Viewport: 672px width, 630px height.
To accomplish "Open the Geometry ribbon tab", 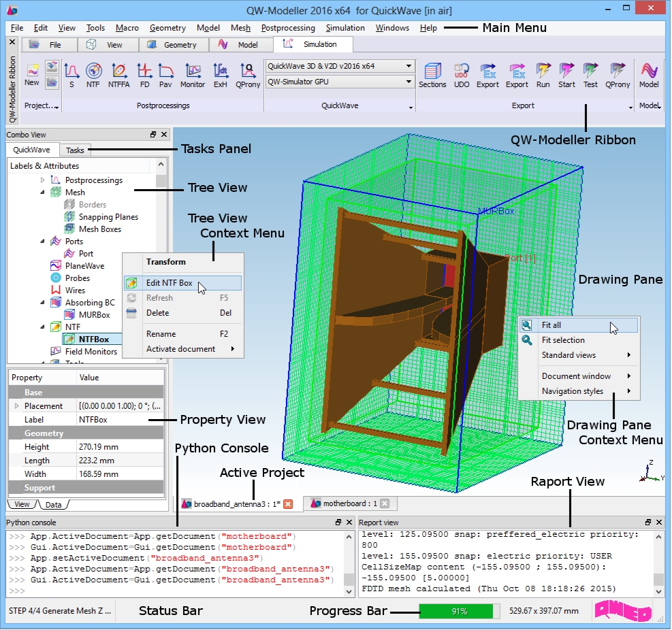I will pos(174,44).
